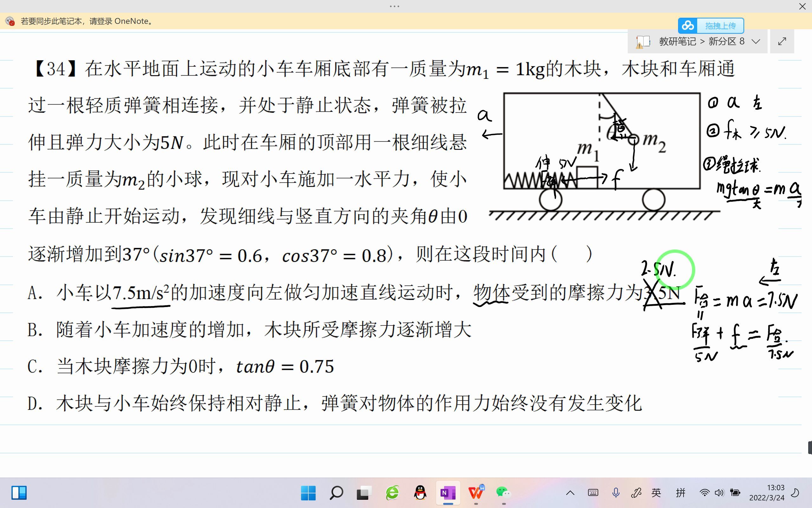Launch the green browser on taskbar
This screenshot has height=508, width=812.
point(392,492)
